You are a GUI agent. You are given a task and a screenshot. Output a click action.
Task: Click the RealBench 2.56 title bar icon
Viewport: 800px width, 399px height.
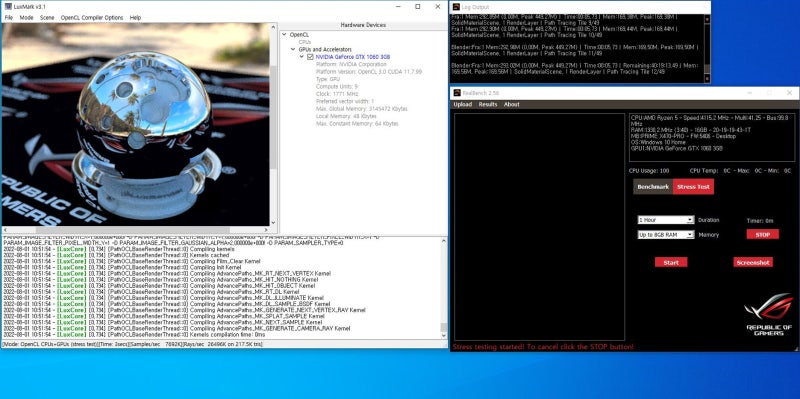coord(457,93)
